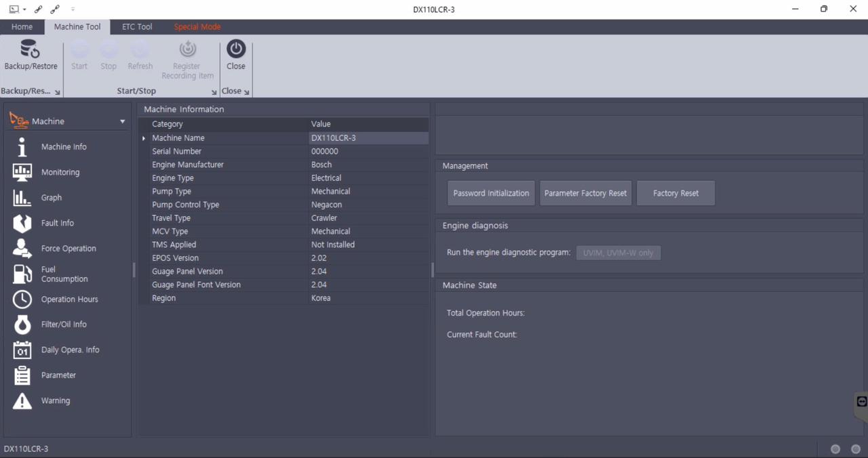Select the Graph sidebar icon
Viewport: 868px width, 458px height.
[22, 198]
